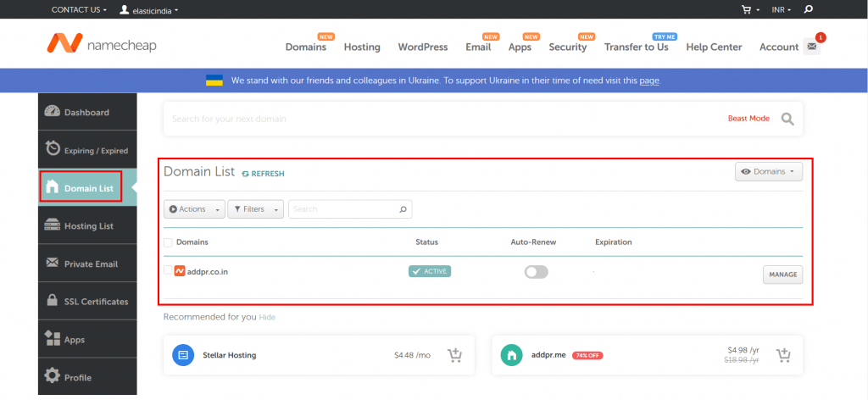Screen dimensions: 868x400
Task: Click the Refresh arrows icon
Action: [246, 173]
